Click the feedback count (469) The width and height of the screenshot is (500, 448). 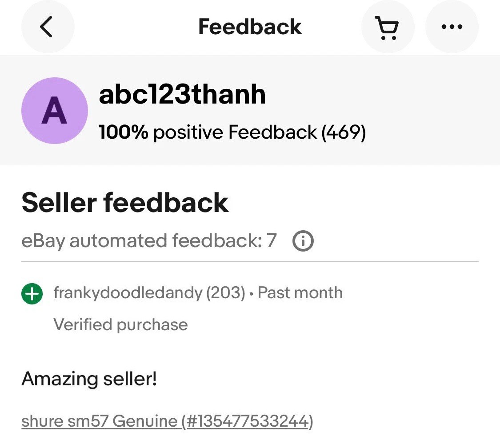pyautogui.click(x=344, y=132)
